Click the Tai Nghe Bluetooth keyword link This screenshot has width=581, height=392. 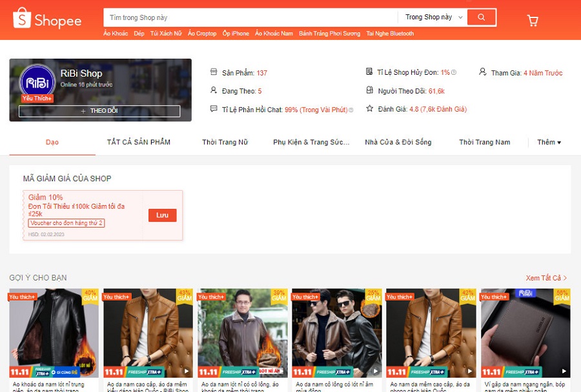point(390,34)
